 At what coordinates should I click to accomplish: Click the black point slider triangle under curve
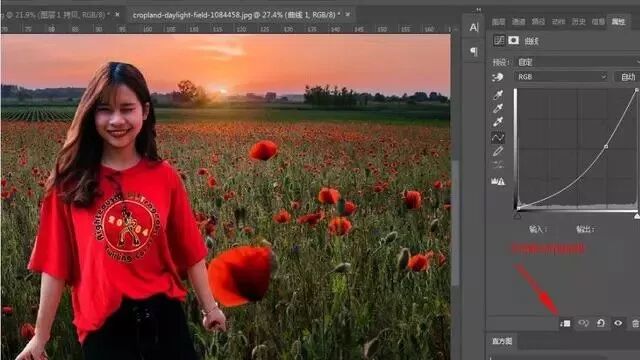coord(517,216)
